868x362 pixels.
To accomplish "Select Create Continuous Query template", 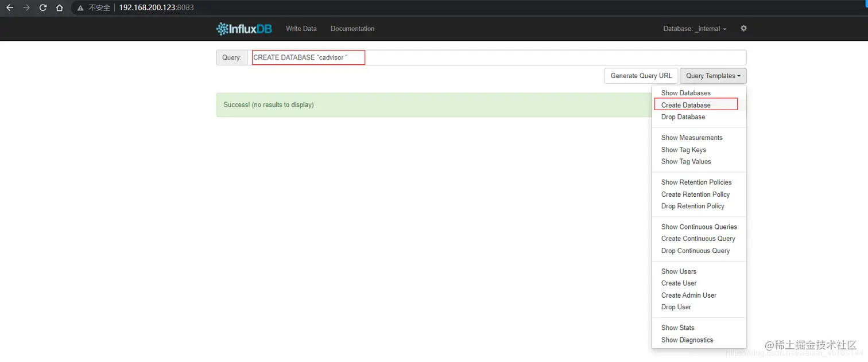I will (x=699, y=239).
